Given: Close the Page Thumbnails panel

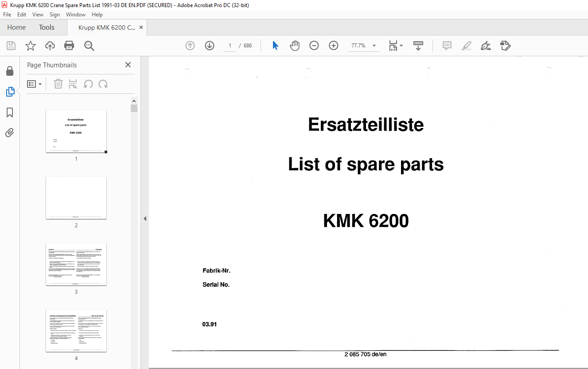Looking at the screenshot, I should (128, 65).
